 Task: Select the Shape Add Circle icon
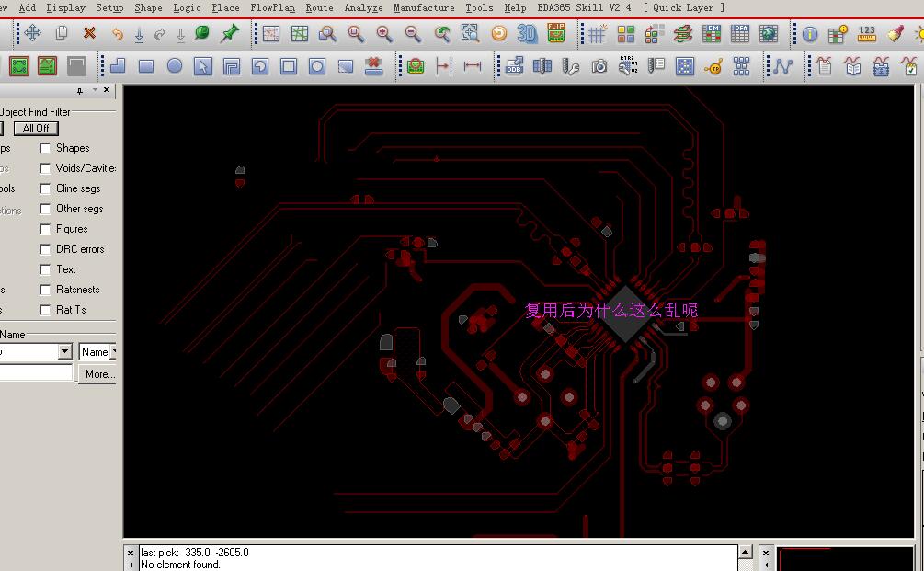click(175, 66)
